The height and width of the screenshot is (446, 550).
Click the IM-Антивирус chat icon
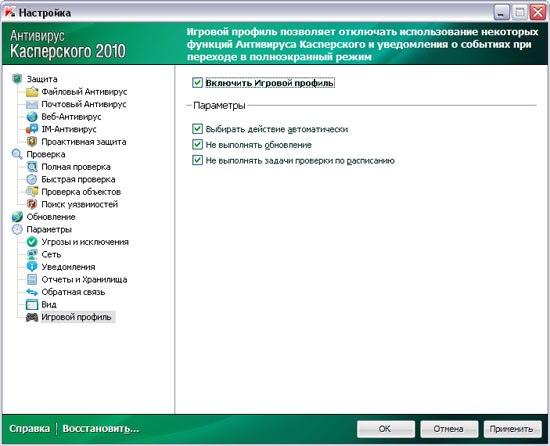click(32, 129)
